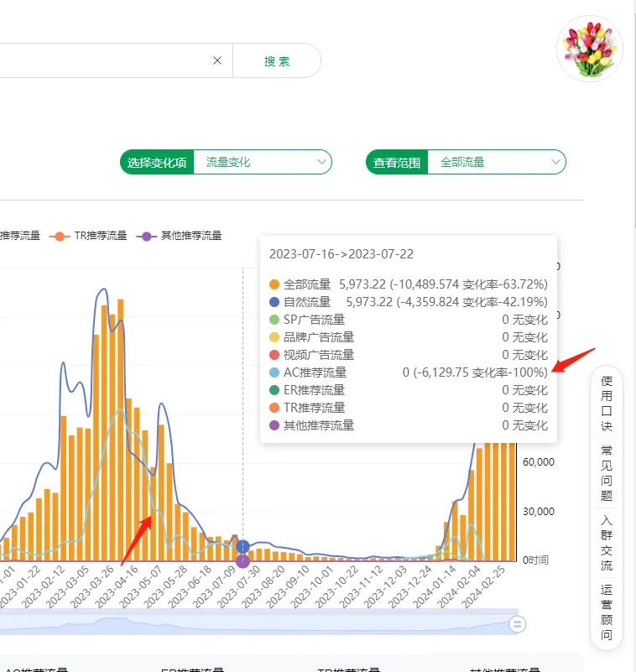Click the TR推荐流量 row in tooltip

click(409, 408)
